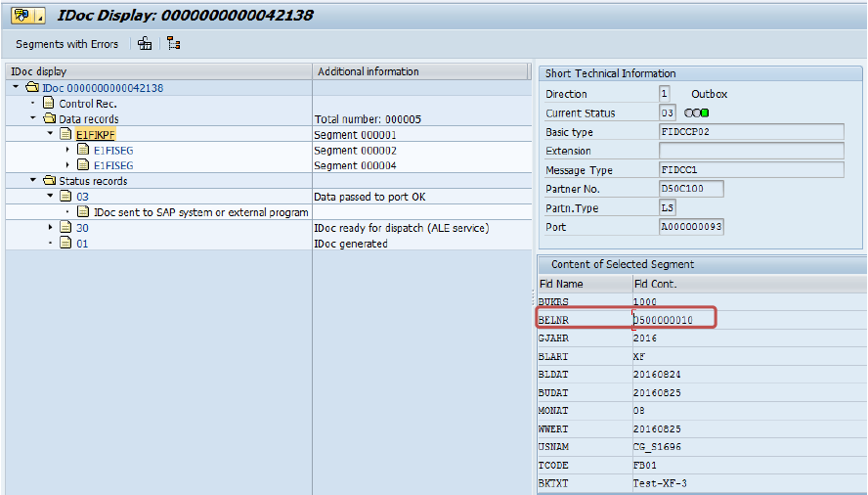Screen dimensions: 868x495
Task: Click the status 01 document icon
Action: pyautogui.click(x=65, y=244)
